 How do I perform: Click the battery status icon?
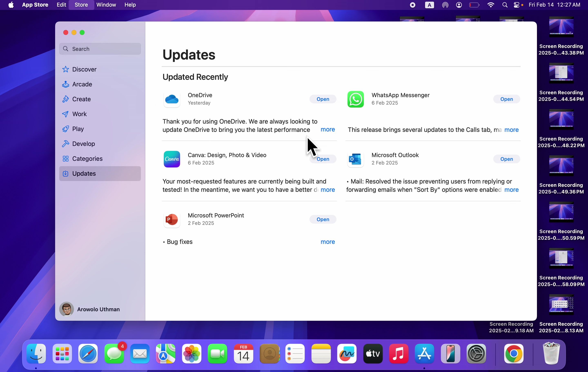point(474,5)
